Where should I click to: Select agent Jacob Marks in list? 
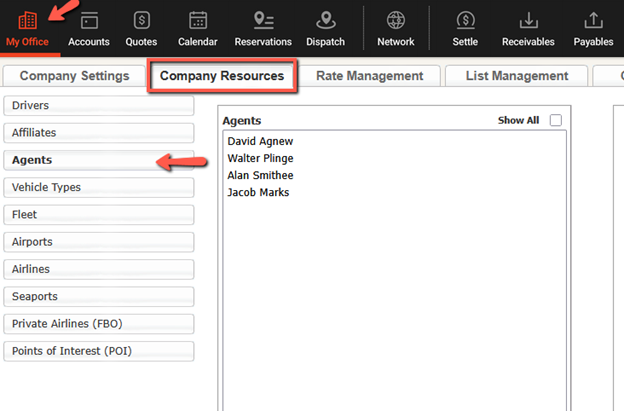pos(258,192)
